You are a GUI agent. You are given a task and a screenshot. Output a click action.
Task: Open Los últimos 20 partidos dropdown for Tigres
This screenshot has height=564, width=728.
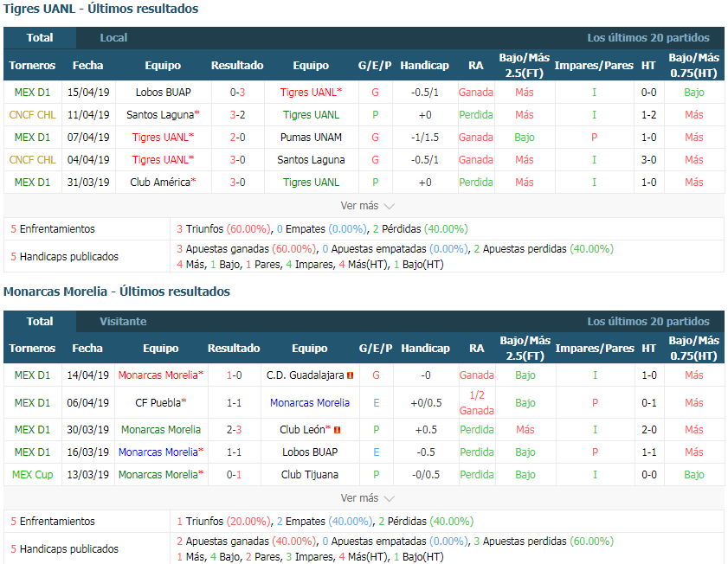pos(648,37)
